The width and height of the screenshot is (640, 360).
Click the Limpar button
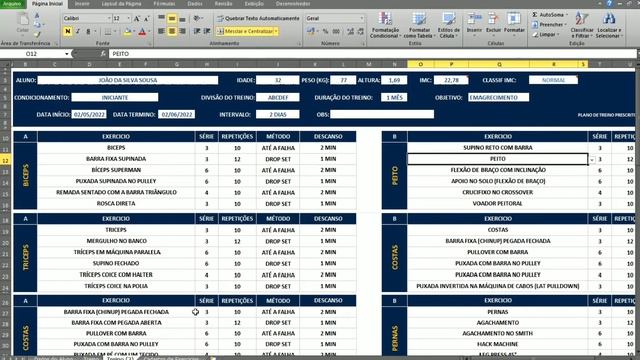(x=546, y=35)
